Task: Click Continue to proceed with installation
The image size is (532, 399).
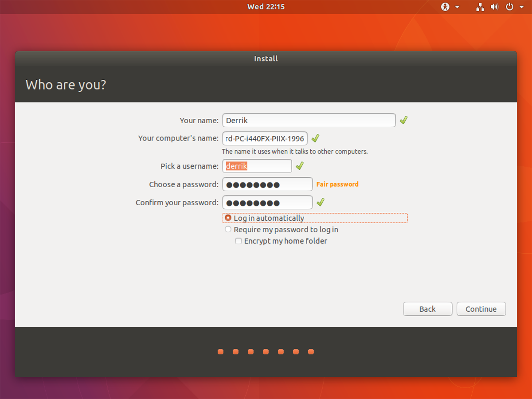Action: point(481,309)
